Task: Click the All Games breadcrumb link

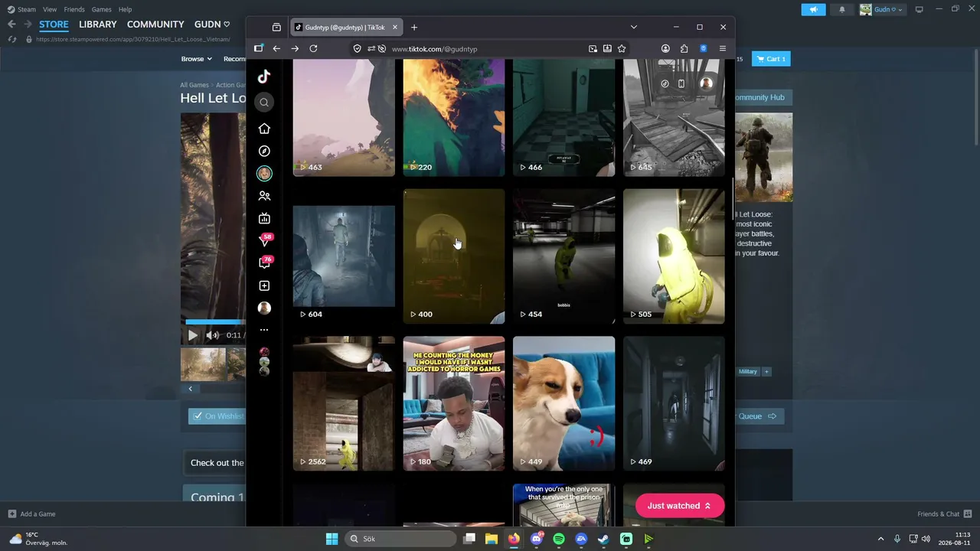Action: pos(194,85)
